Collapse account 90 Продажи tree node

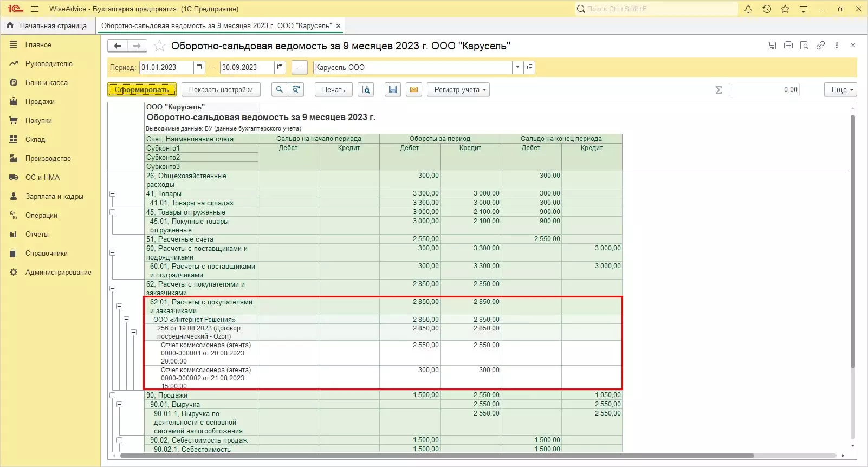[113, 395]
